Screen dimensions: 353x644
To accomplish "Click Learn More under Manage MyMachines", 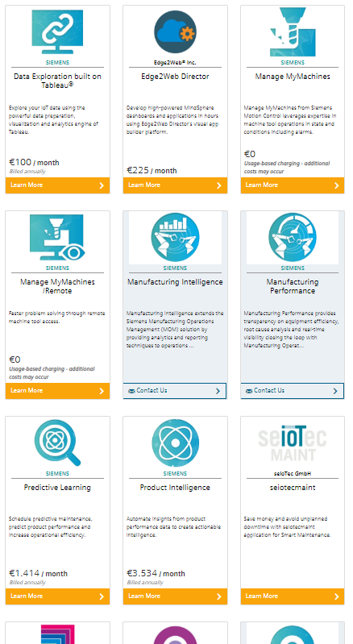I will coord(293,185).
